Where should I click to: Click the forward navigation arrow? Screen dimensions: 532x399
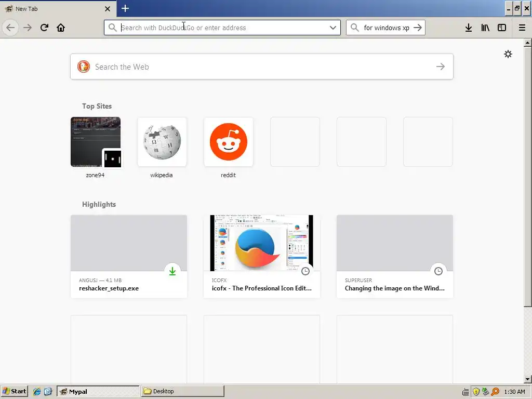[28, 28]
